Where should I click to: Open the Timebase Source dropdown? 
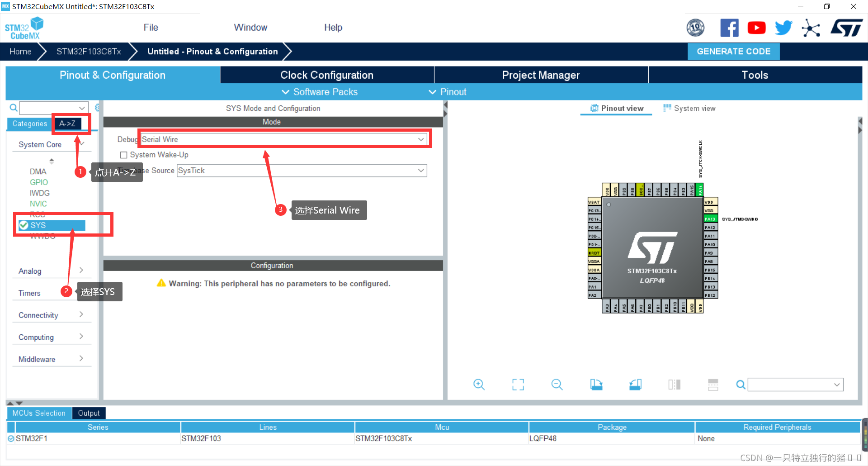point(302,171)
